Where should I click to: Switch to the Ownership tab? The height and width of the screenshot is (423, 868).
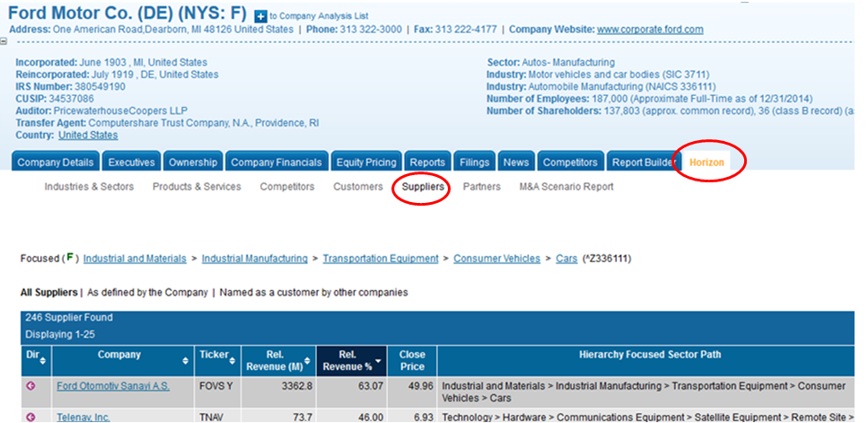point(193,163)
